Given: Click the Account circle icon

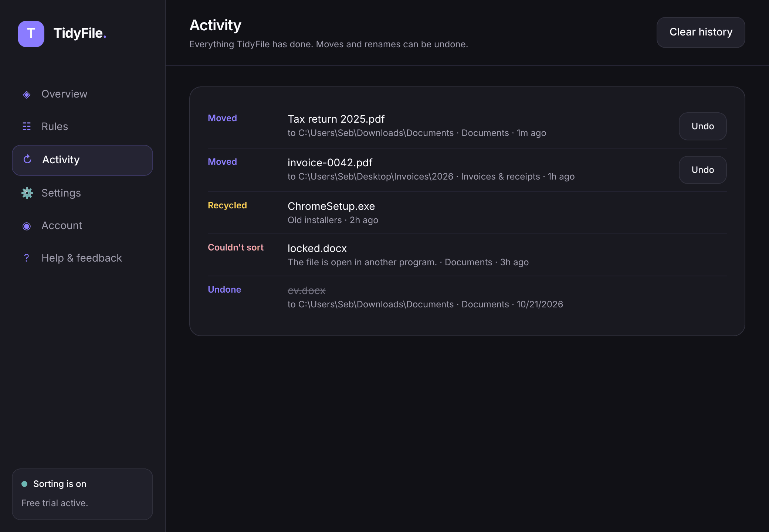Looking at the screenshot, I should tap(27, 226).
